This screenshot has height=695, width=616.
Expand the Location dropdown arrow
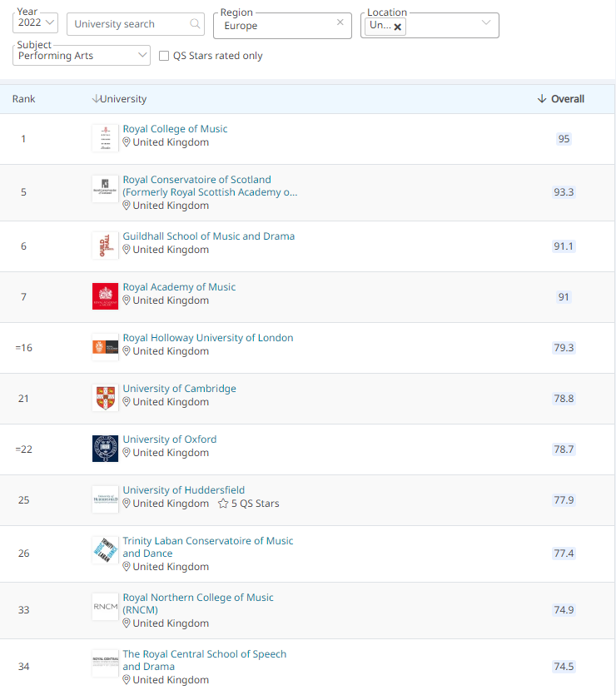pyautogui.click(x=486, y=22)
